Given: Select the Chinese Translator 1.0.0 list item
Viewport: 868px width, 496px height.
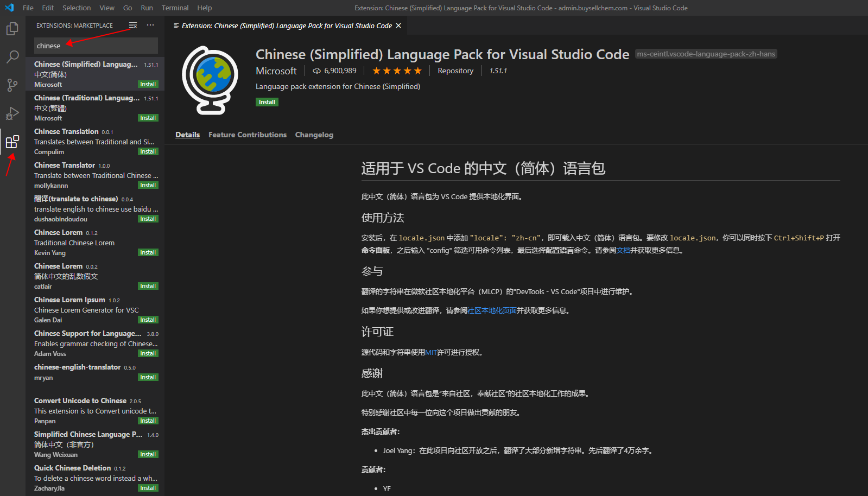Looking at the screenshot, I should (95, 175).
